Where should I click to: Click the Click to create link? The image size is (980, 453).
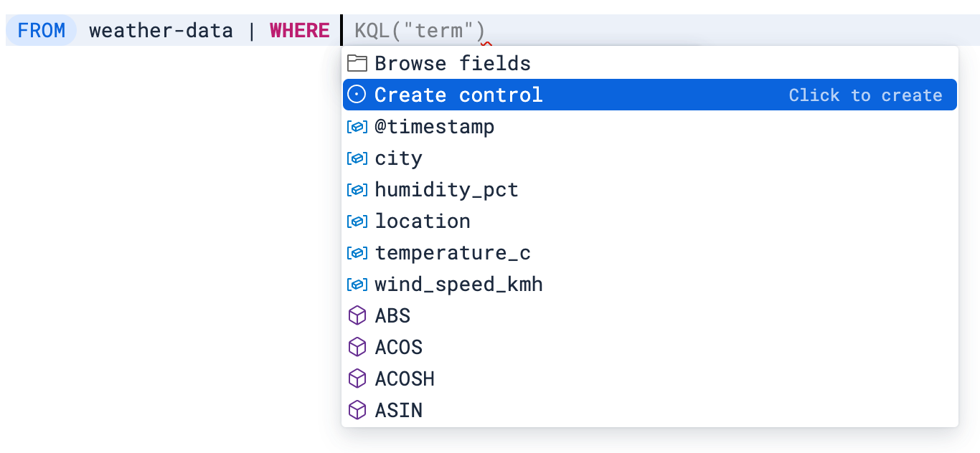[867, 95]
